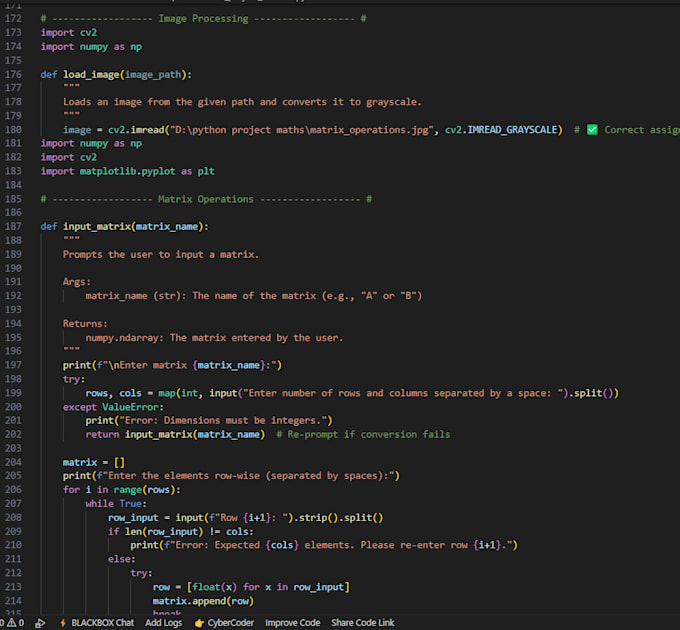Launch CyberCoder from the status bar
680x630 pixels.
click(x=224, y=623)
